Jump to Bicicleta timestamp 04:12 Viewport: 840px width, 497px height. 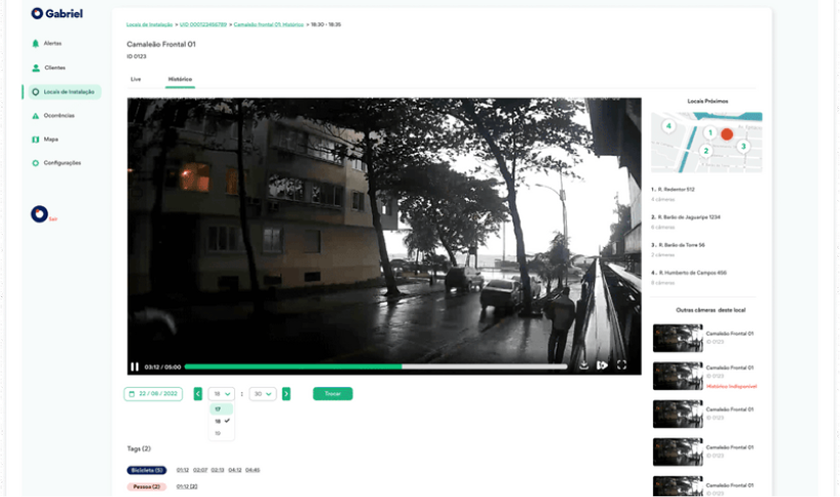point(235,470)
